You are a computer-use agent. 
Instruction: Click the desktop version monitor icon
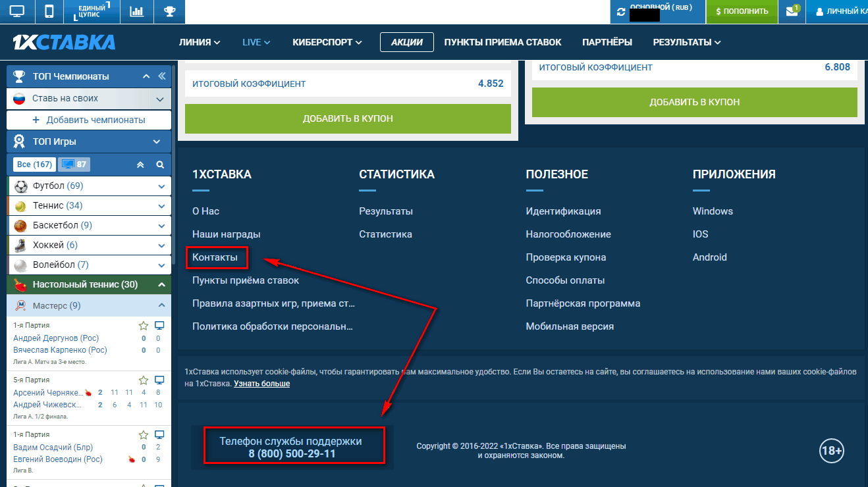[16, 11]
